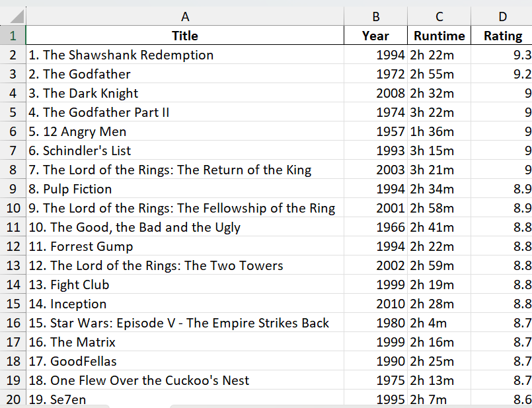The height and width of the screenshot is (408, 532).
Task: Select column D header
Action: (503, 16)
